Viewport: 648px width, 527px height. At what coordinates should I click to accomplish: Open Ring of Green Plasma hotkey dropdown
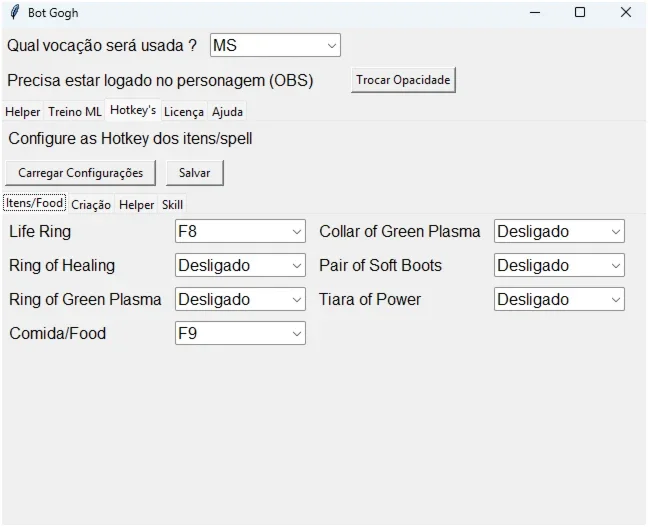[240, 299]
